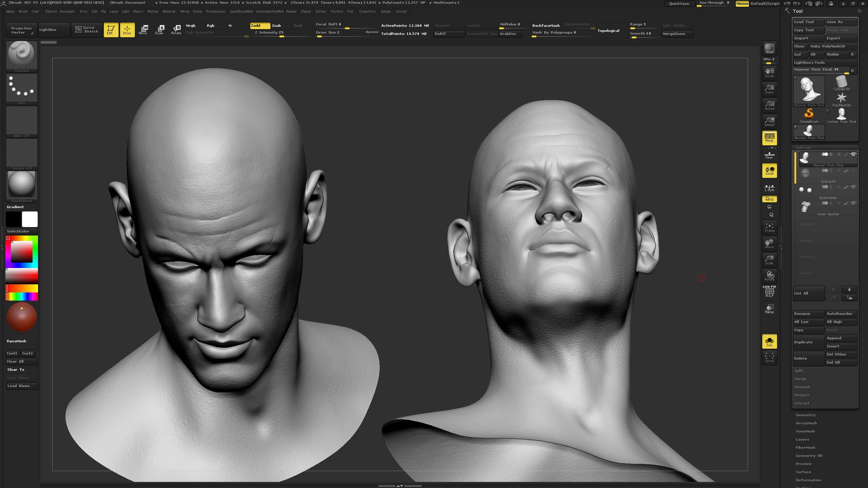The height and width of the screenshot is (488, 868).
Task: Open the Preferences menu
Action: (x=216, y=12)
